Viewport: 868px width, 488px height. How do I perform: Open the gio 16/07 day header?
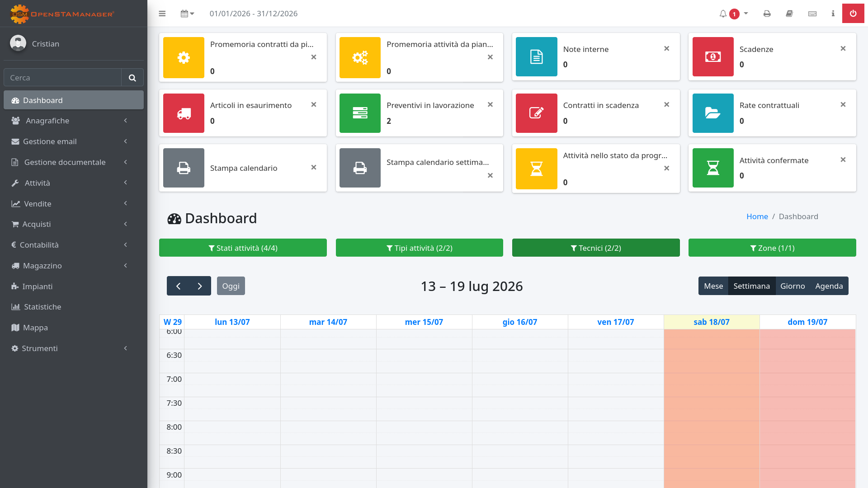click(x=520, y=322)
